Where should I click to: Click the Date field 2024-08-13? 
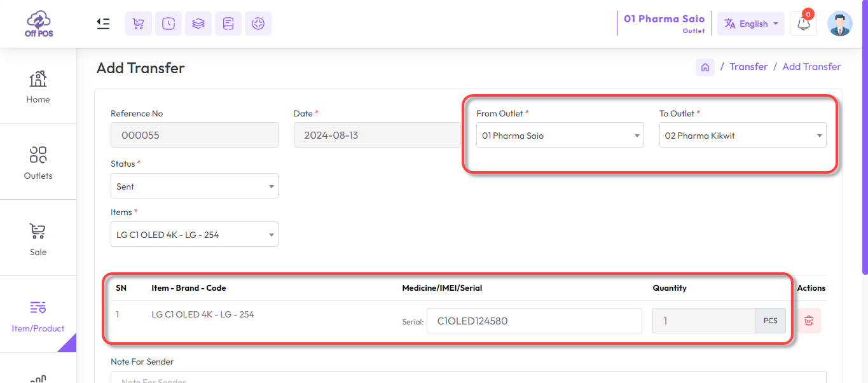(x=377, y=135)
